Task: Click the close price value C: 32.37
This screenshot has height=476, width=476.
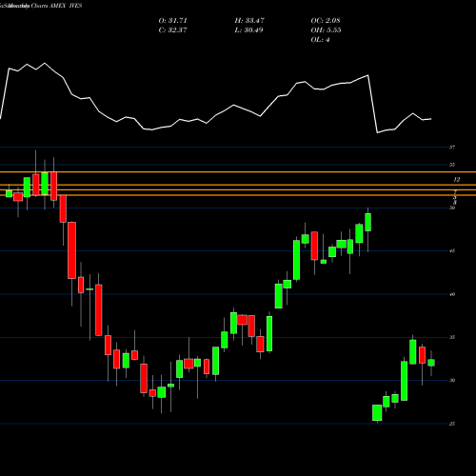Action: 172,30
